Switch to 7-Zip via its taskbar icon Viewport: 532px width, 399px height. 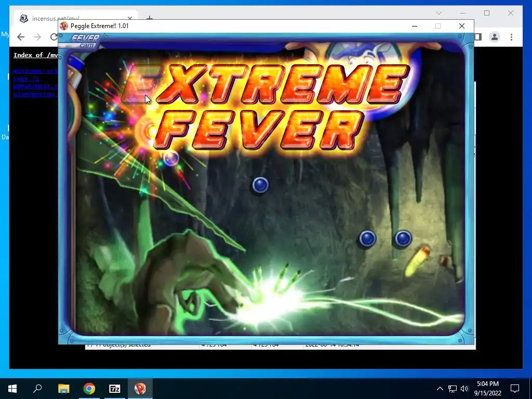[115, 389]
